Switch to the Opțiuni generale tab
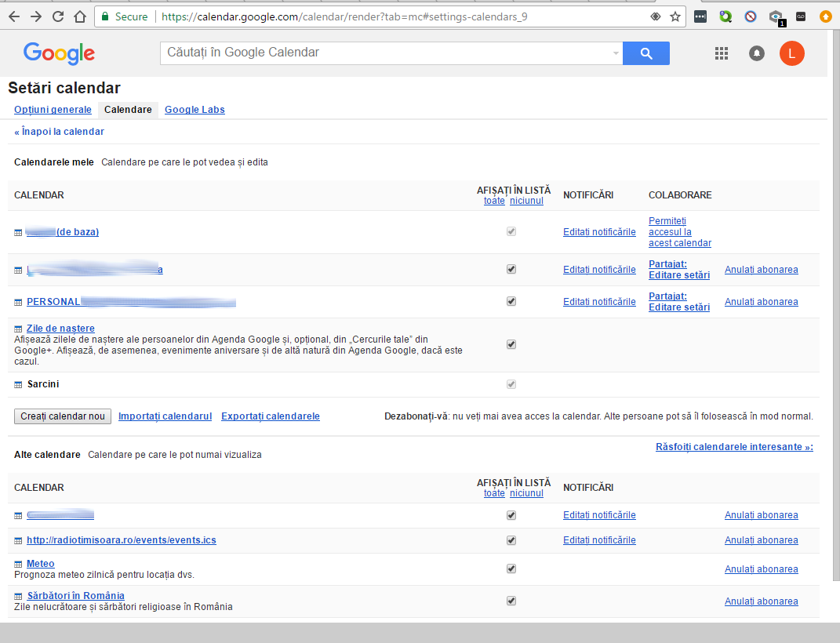Viewport: 840px width, 643px height. (x=53, y=110)
